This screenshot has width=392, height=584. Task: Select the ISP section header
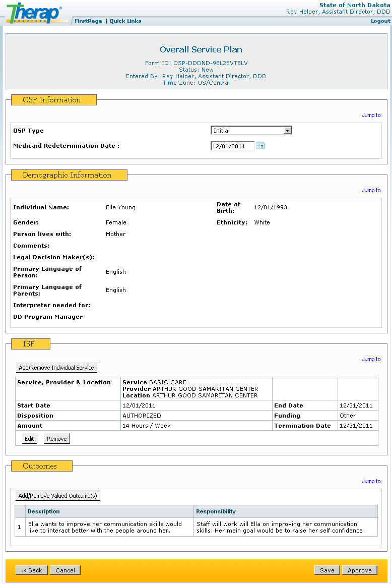tap(31, 344)
